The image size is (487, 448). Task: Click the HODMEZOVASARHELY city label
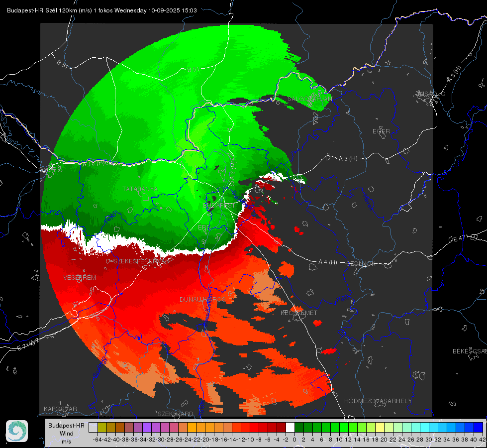378,401
